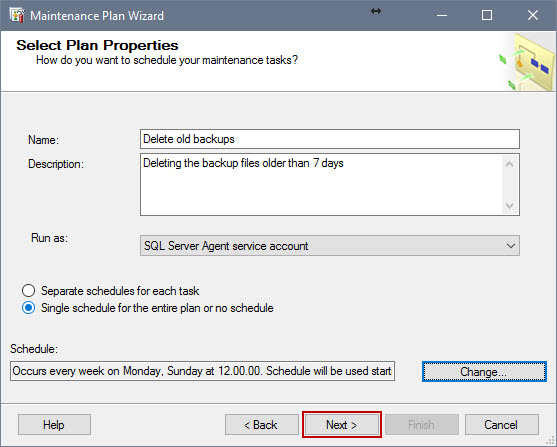
Task: Click the disabled Finish button
Action: coord(422,425)
